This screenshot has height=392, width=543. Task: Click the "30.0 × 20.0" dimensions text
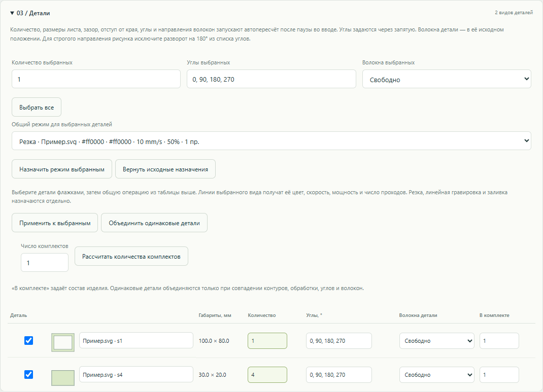[x=212, y=375]
